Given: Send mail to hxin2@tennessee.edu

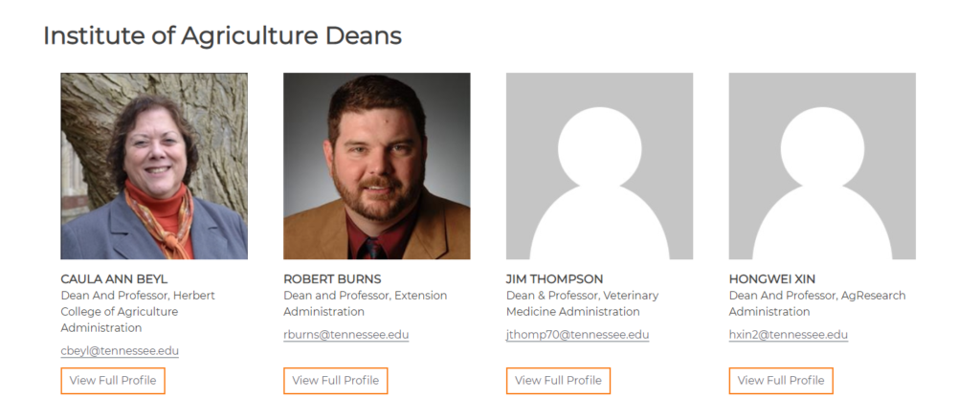Looking at the screenshot, I should point(789,335).
